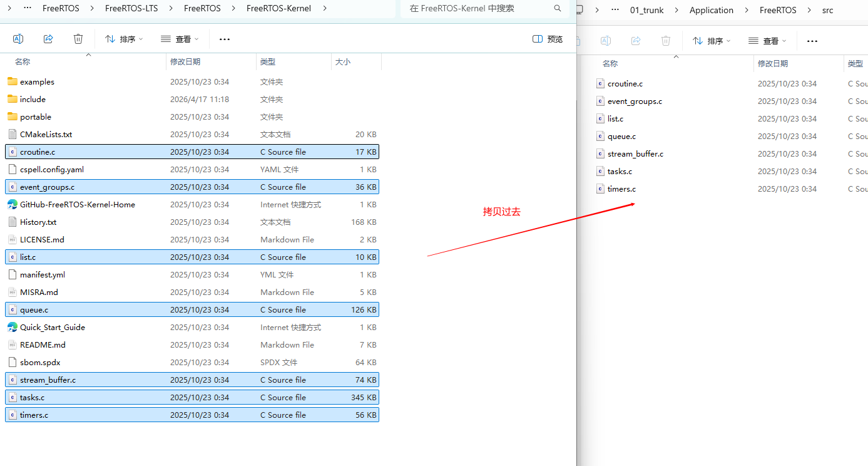Screen dimensions: 868x466
Task: Navigate to 01_trunk breadcrumb in right window
Action: pyautogui.click(x=647, y=10)
